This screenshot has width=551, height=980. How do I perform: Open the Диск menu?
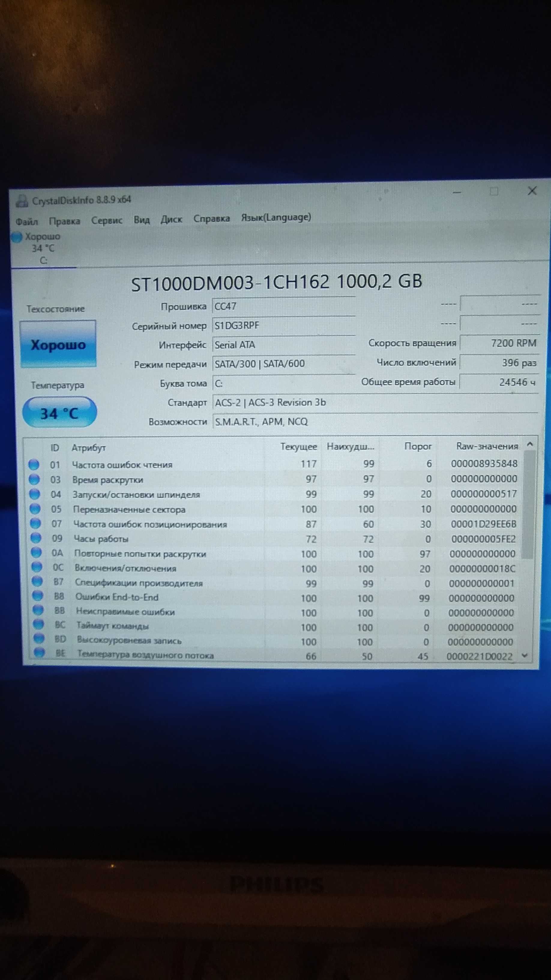171,219
